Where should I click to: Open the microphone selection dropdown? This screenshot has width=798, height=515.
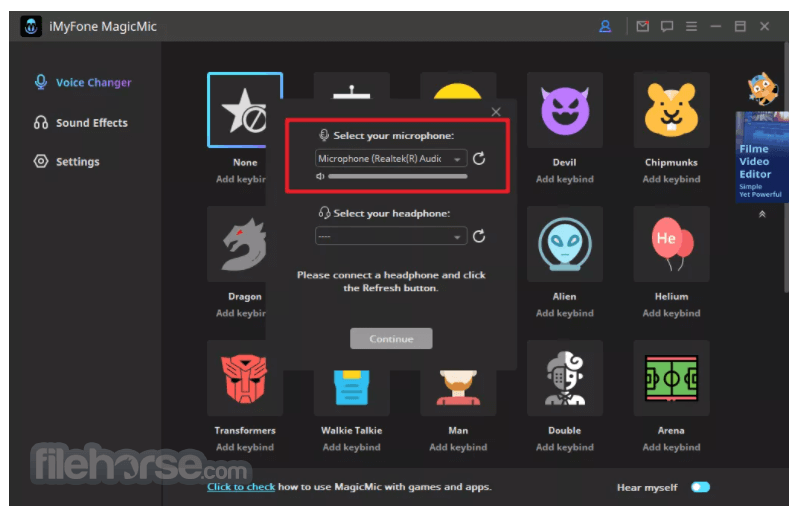391,158
